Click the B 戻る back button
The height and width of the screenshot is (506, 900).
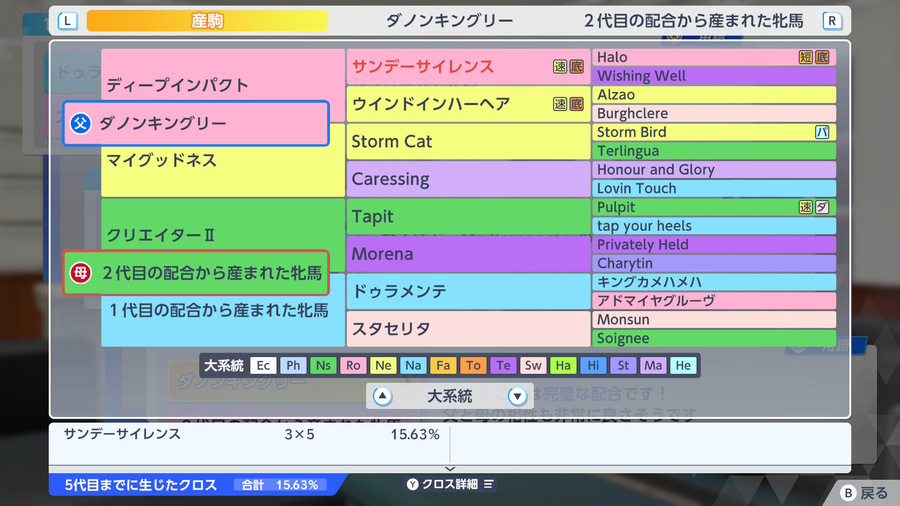(x=864, y=493)
